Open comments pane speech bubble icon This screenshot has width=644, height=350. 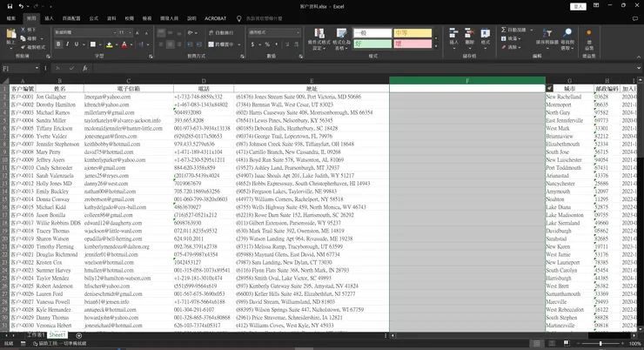pyautogui.click(x=635, y=18)
